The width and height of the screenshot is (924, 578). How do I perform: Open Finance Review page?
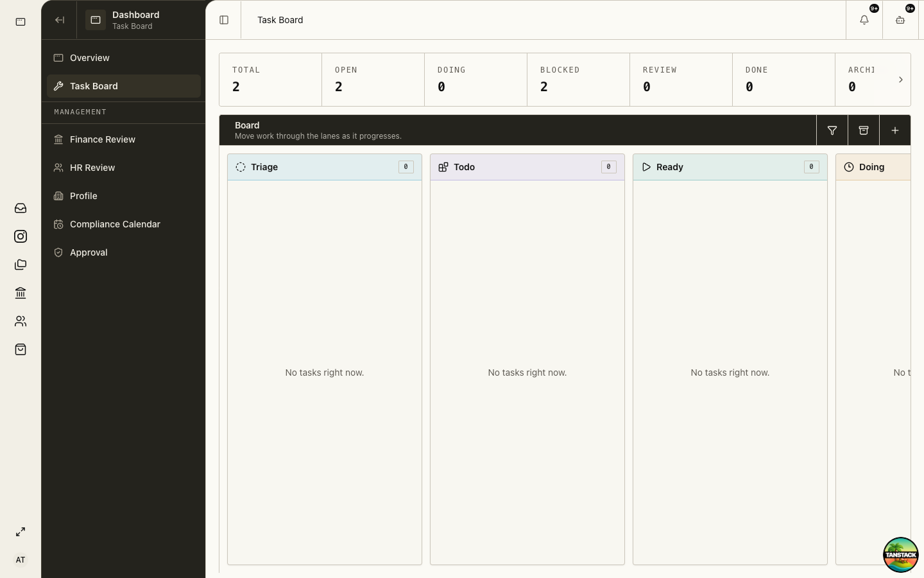coord(124,139)
